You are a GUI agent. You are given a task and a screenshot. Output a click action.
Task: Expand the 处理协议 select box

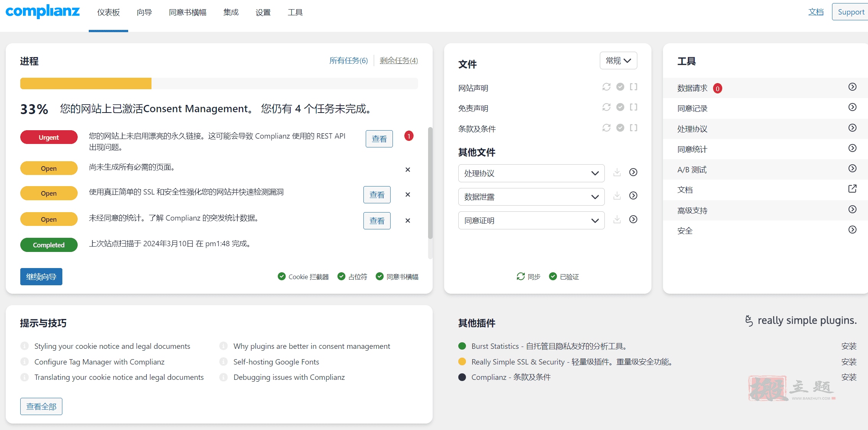pyautogui.click(x=531, y=173)
